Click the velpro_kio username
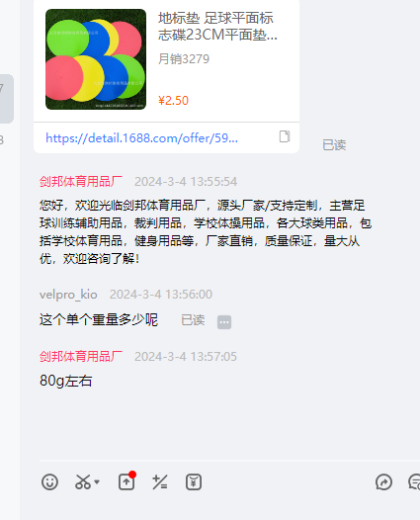The height and width of the screenshot is (520, 420). tap(68, 295)
